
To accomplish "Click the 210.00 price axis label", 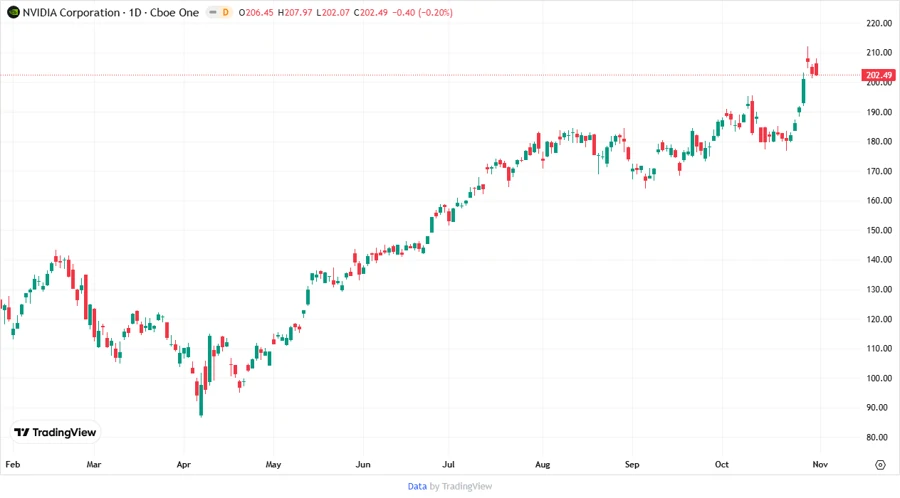I will 879,52.
